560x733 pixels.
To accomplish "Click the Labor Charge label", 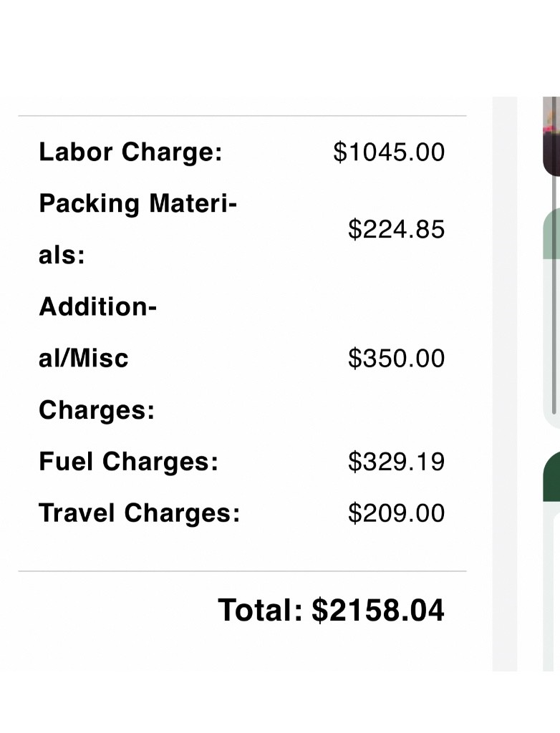I will point(130,152).
